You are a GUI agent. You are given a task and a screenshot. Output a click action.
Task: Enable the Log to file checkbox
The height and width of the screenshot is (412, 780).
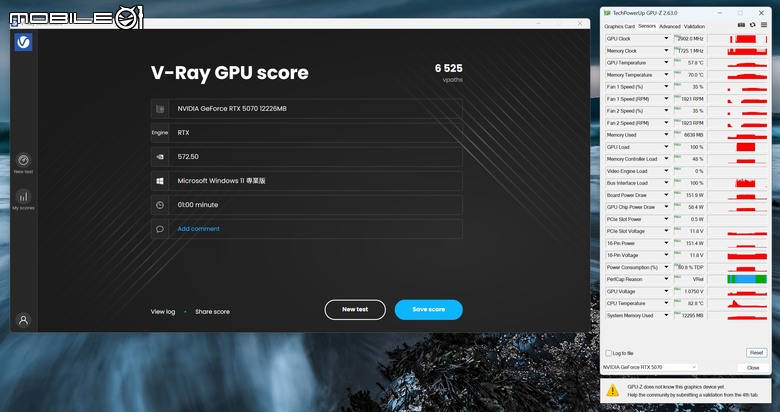point(608,353)
